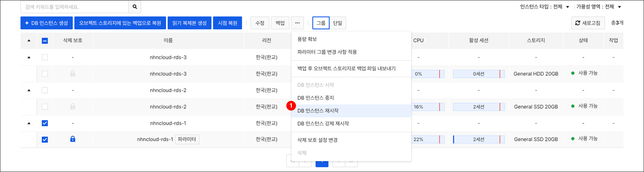The width and height of the screenshot is (644, 172).
Task: Click the 활성 세션 column header
Action: pos(479,41)
